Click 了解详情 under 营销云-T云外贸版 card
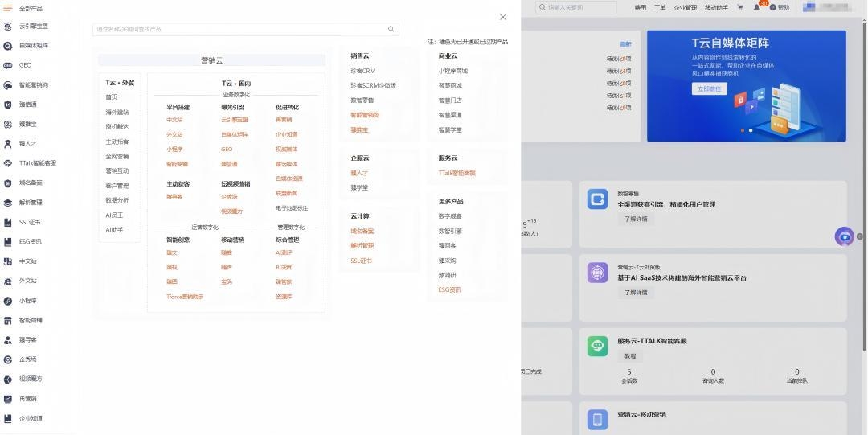The width and height of the screenshot is (868, 435). (x=636, y=293)
